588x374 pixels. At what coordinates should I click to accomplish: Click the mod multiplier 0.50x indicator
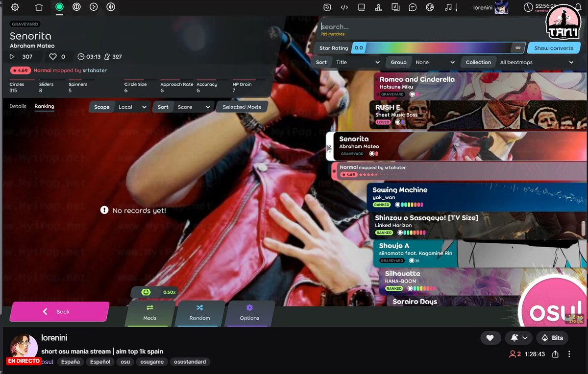(154, 292)
